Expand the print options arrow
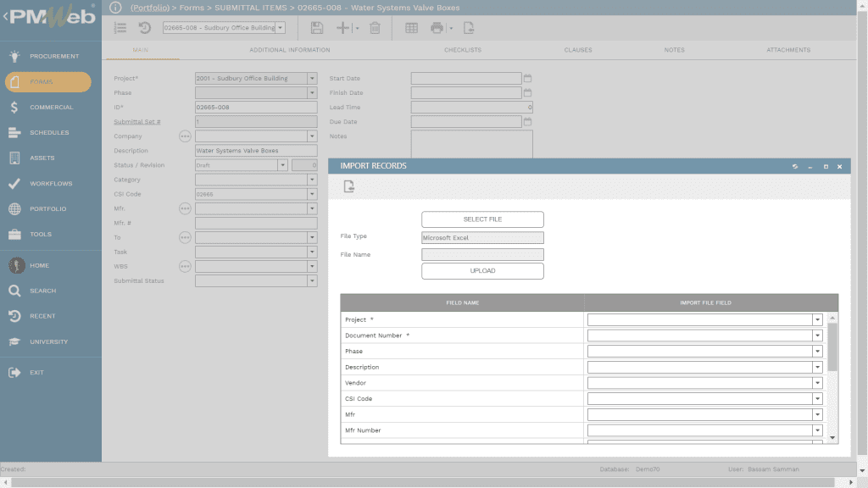The image size is (868, 488). point(451,28)
